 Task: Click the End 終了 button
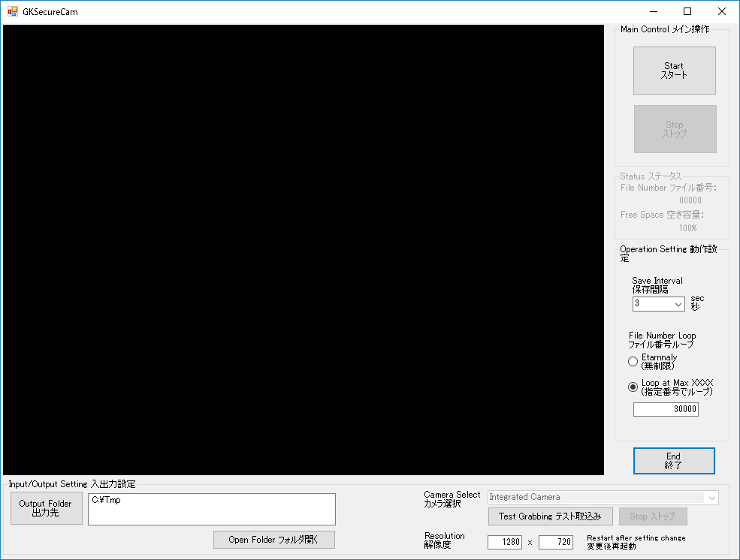[x=673, y=461]
